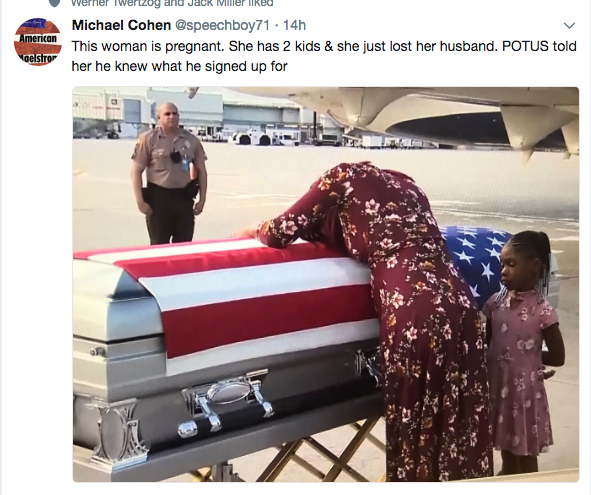
Task: Open Michael Cohen's profile name link
Action: click(121, 25)
